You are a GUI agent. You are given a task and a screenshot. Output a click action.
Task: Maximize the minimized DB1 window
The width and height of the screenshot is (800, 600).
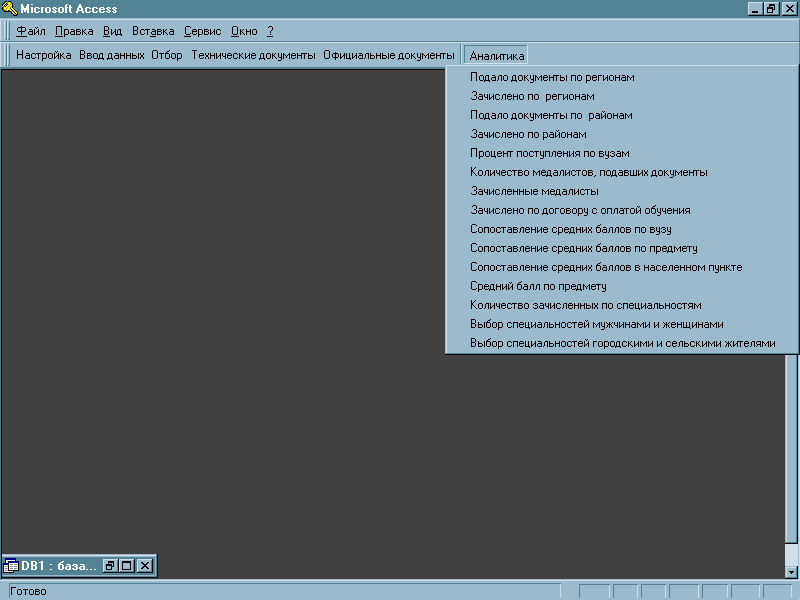127,565
